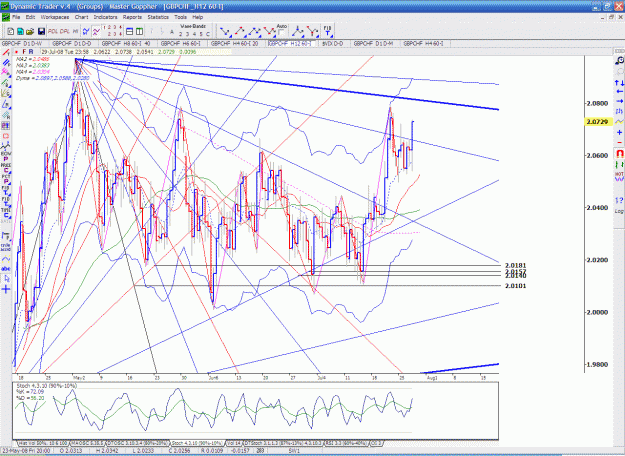625x456 pixels.
Task: Click the up-down arrows scale icon
Action: (619, 83)
